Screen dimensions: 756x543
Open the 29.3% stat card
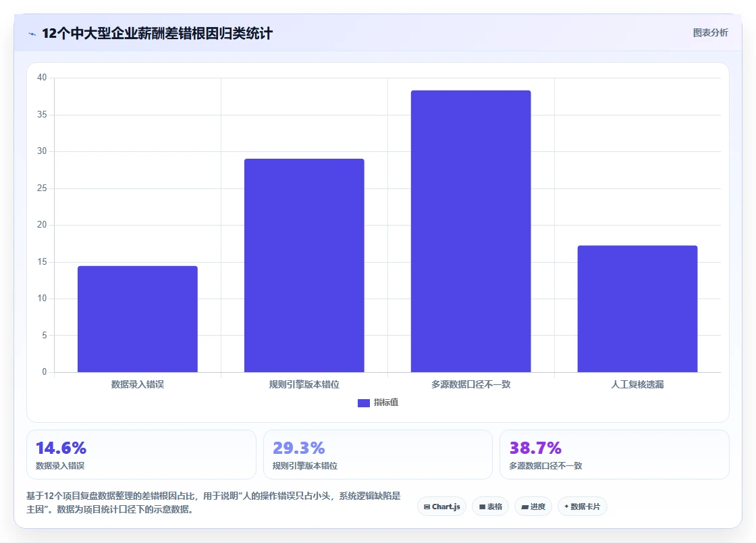(x=378, y=455)
